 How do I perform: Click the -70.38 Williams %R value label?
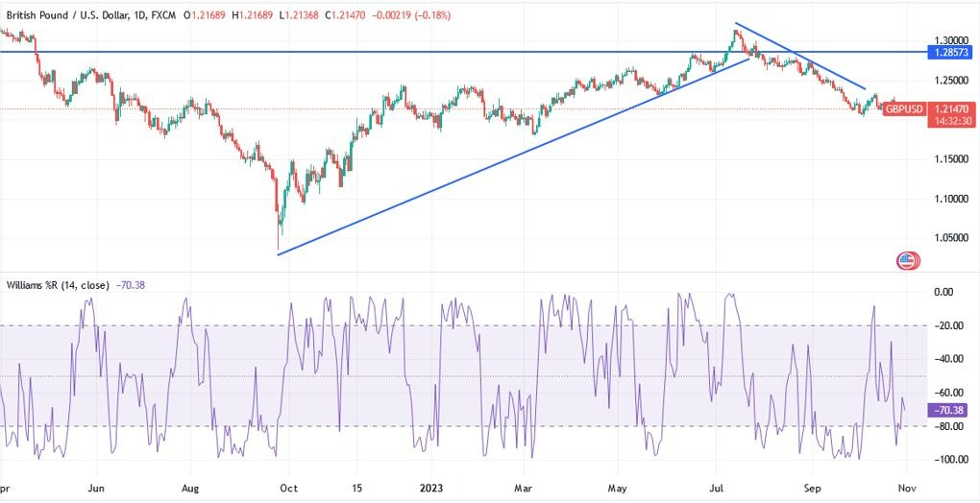pos(950,410)
